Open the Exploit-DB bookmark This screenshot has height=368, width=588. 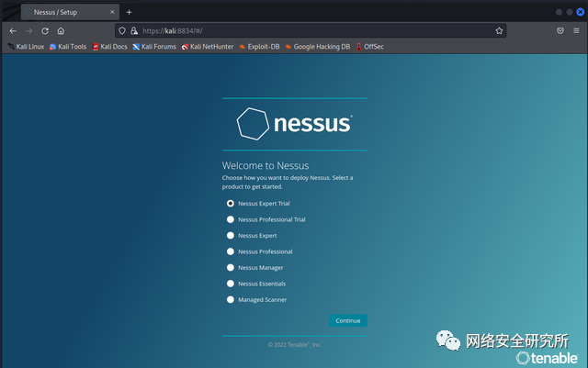coord(259,47)
